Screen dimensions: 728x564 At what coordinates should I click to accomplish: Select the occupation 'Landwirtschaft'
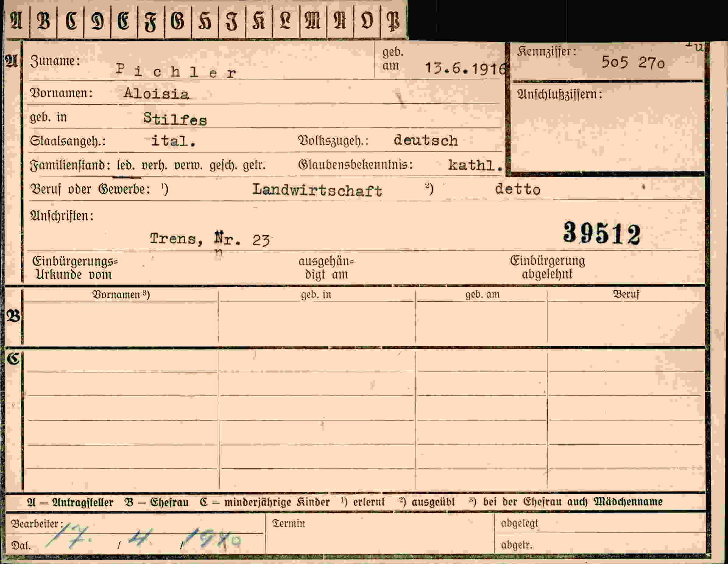pos(317,190)
